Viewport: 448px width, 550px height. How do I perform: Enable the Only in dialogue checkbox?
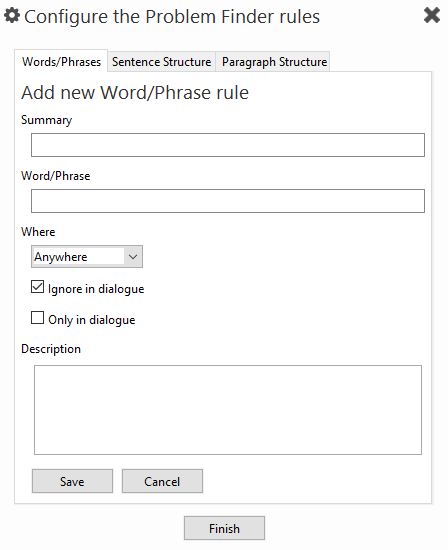38,318
